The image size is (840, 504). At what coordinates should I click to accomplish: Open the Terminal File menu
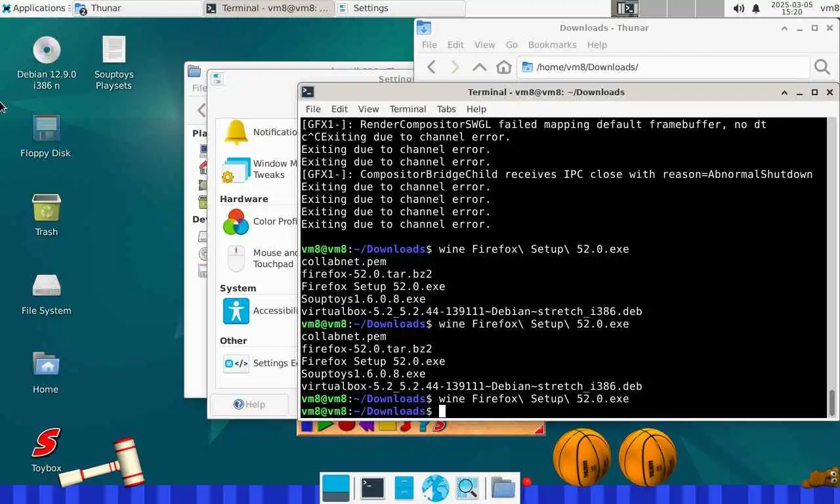[x=313, y=109]
